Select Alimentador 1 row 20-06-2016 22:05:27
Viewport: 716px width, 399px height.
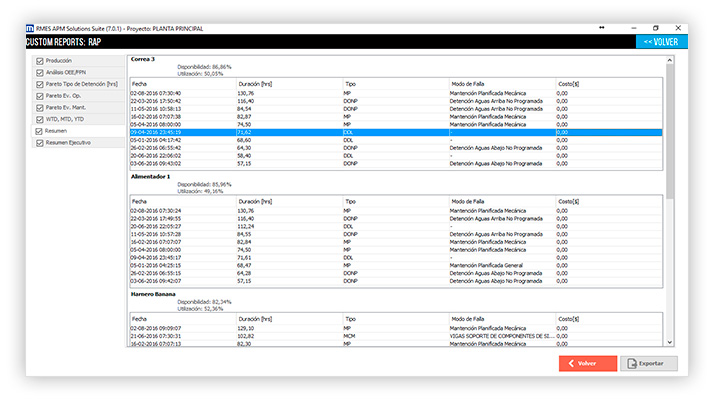[x=396, y=226]
